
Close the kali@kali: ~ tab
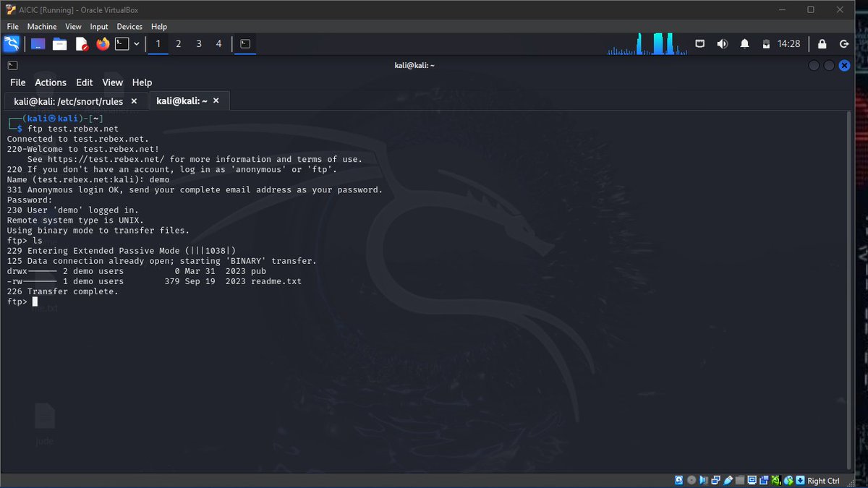[216, 101]
